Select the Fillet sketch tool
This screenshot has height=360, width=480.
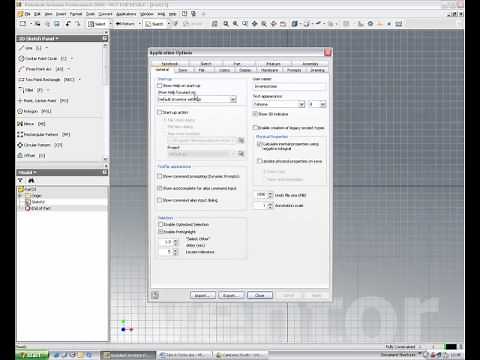pos(30,90)
